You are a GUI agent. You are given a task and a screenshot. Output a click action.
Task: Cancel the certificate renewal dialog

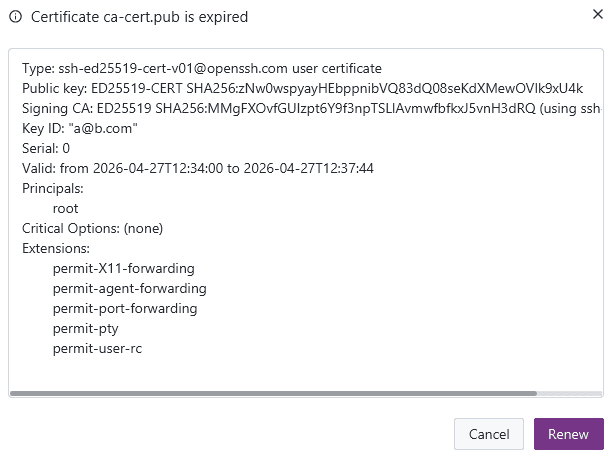[x=489, y=434]
